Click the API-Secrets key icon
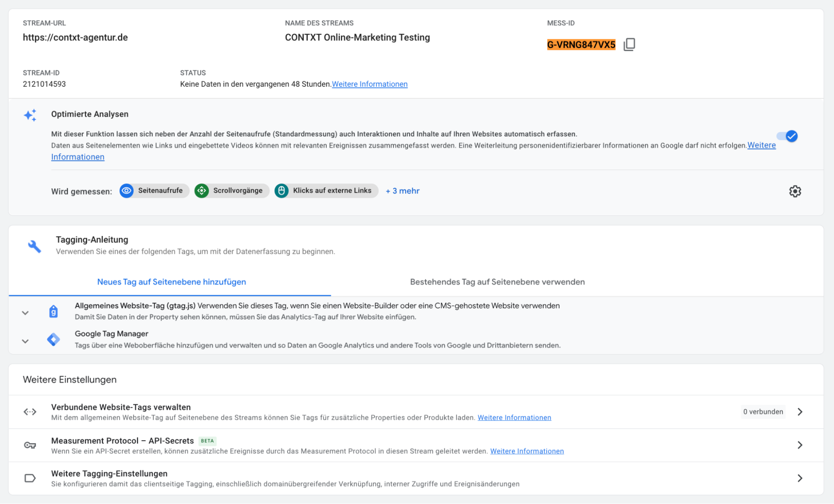 (30, 445)
